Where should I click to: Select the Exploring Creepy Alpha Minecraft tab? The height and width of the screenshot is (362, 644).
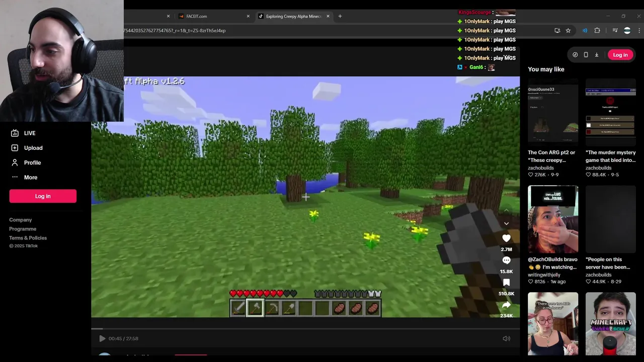click(x=293, y=16)
